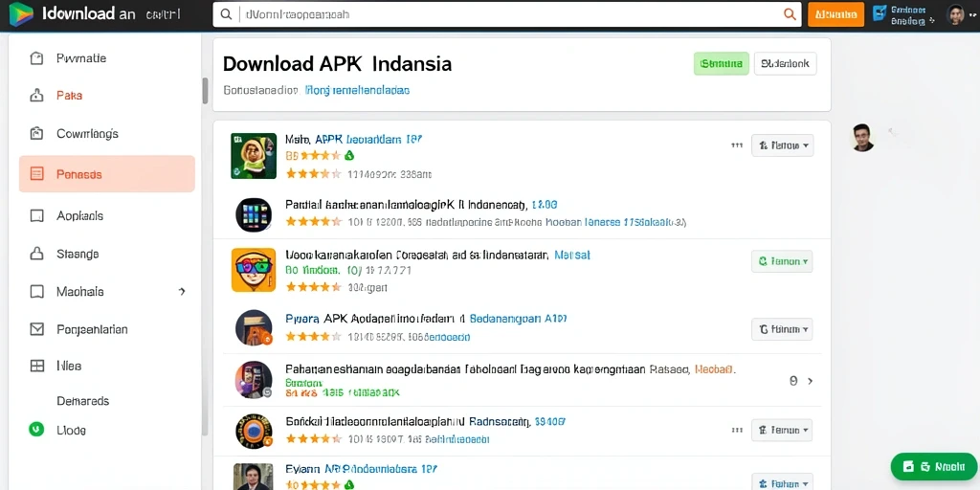Open Aoplaals in the sidebar
This screenshot has width=980, height=490.
click(79, 215)
